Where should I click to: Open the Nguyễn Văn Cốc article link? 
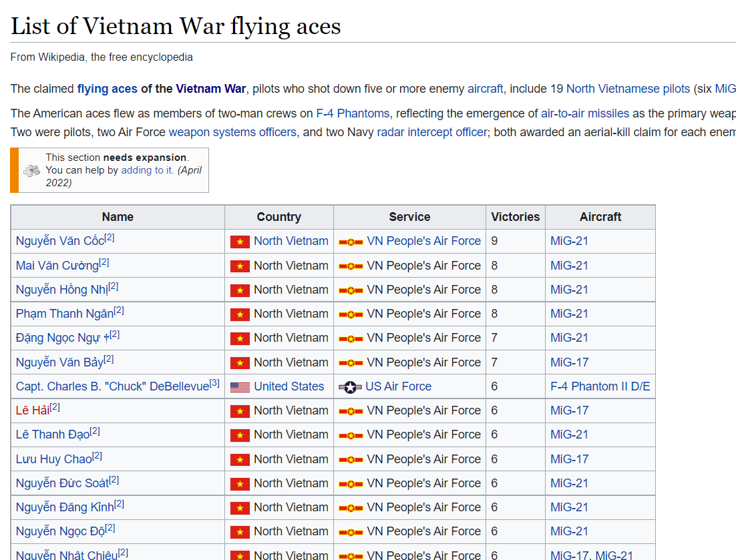[60, 241]
